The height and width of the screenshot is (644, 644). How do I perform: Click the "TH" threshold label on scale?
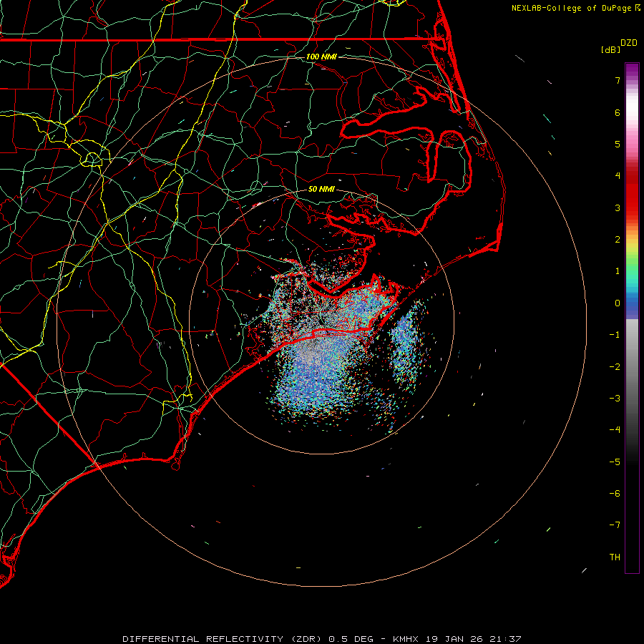[x=615, y=557]
